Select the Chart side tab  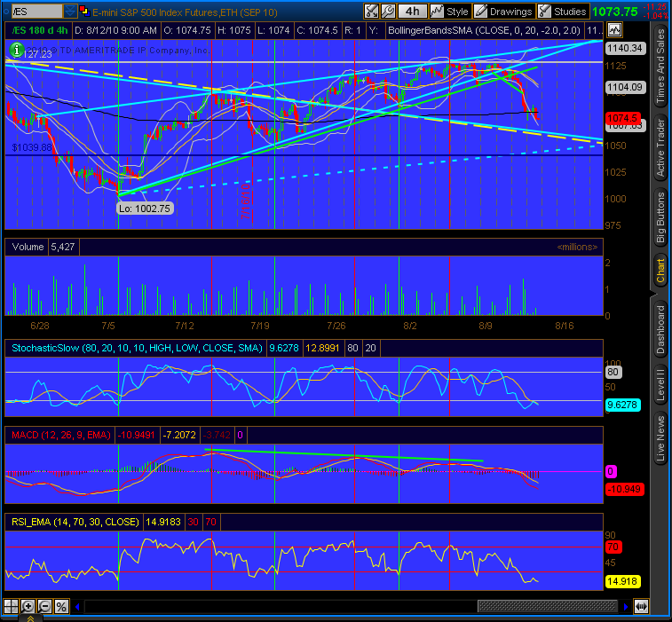(660, 271)
